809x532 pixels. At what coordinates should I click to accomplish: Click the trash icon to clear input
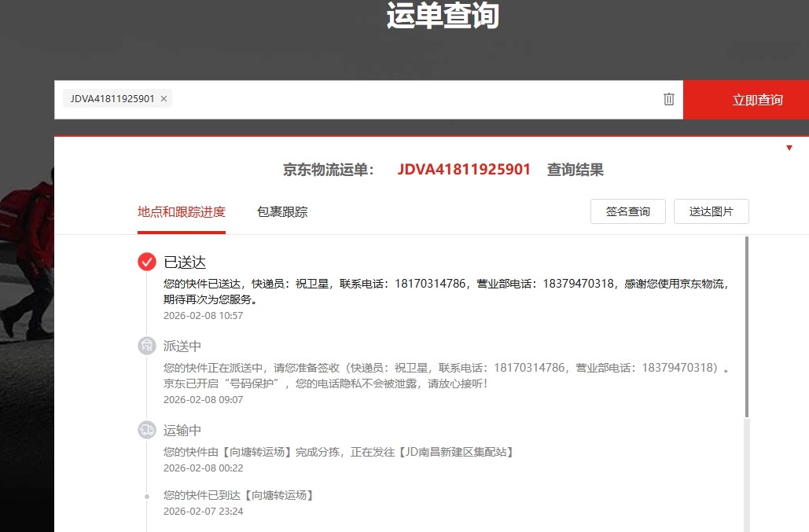click(x=669, y=99)
